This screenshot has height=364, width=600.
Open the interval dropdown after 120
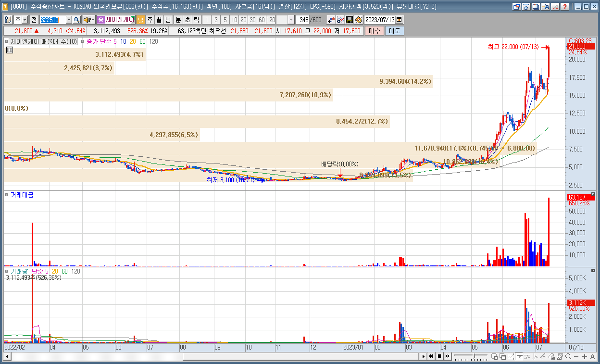click(291, 20)
